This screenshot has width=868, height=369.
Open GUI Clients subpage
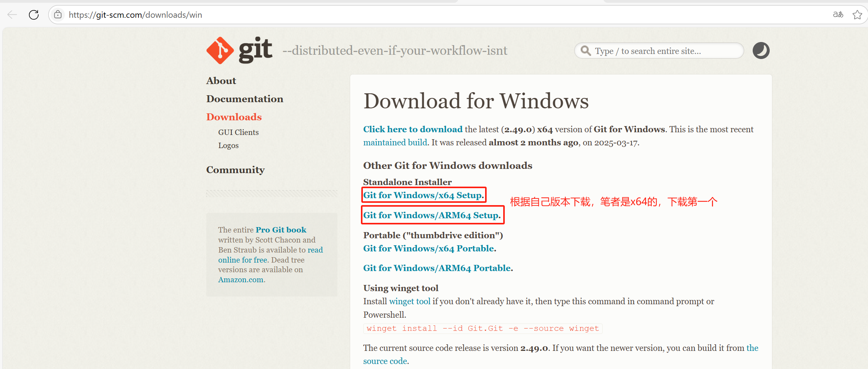click(x=238, y=132)
